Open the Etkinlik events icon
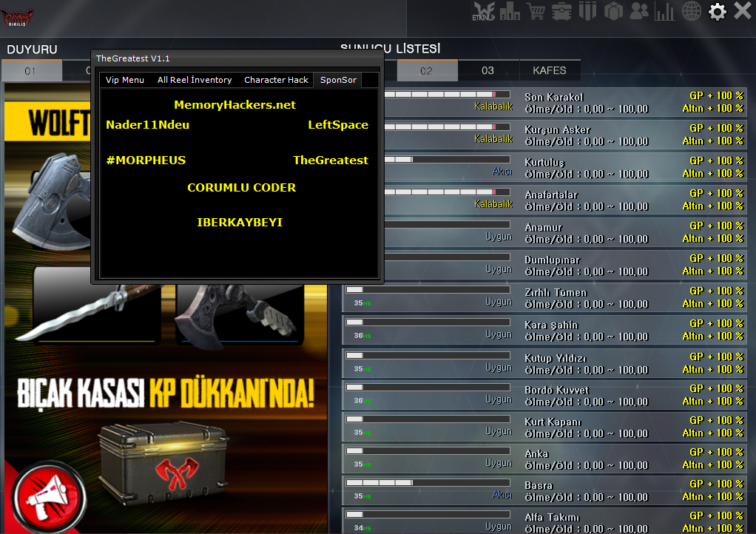This screenshot has width=756, height=534. click(484, 11)
